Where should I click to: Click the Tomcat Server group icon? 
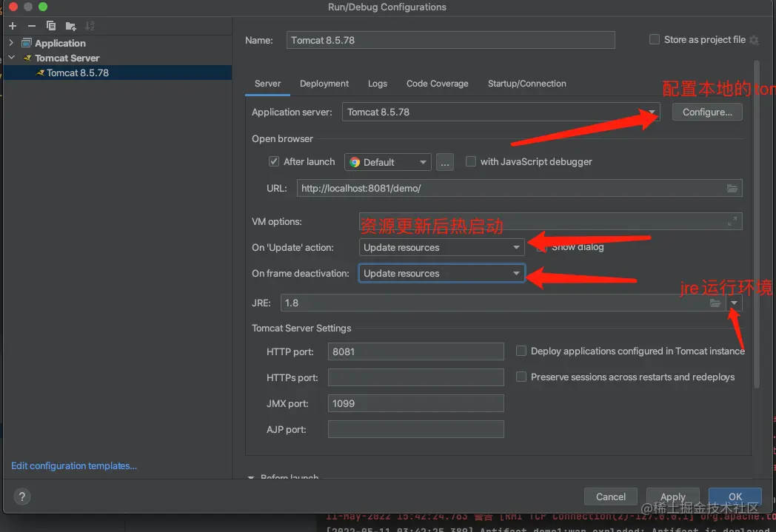click(x=27, y=58)
